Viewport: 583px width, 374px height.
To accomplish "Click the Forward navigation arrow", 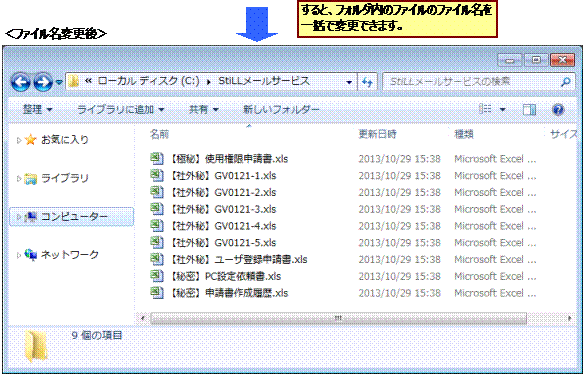I will click(43, 82).
